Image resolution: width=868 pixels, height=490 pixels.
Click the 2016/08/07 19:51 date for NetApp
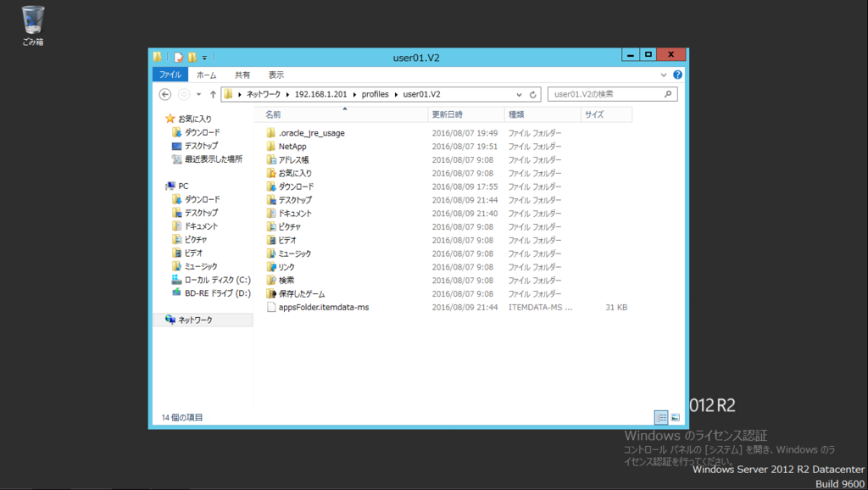(x=465, y=146)
